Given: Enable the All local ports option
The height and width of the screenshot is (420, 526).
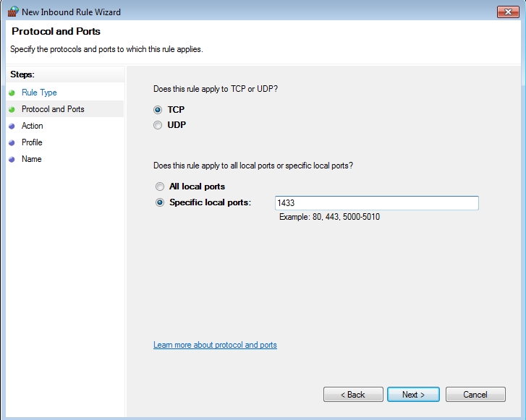Looking at the screenshot, I should 159,187.
